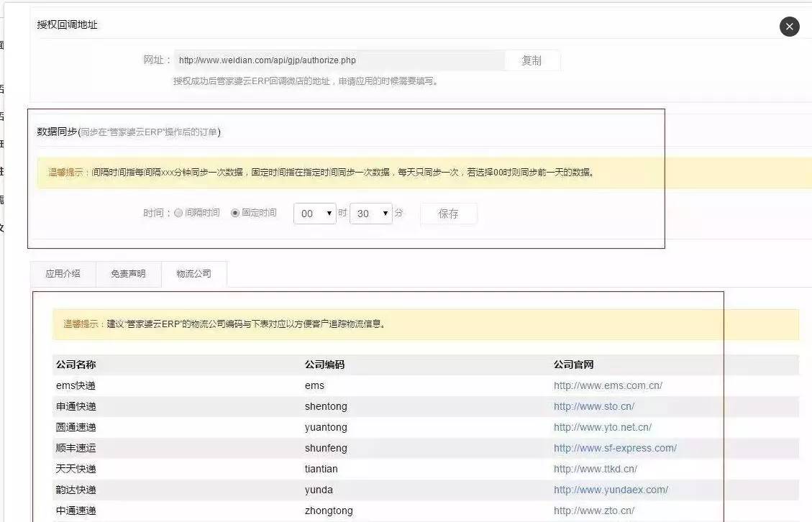Open the www.sto.cn link

coord(593,406)
